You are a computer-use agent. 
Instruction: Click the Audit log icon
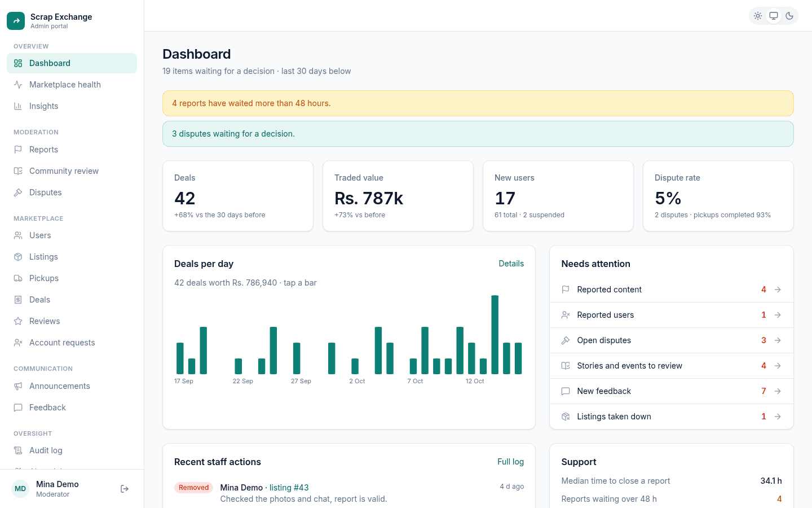pos(18,450)
